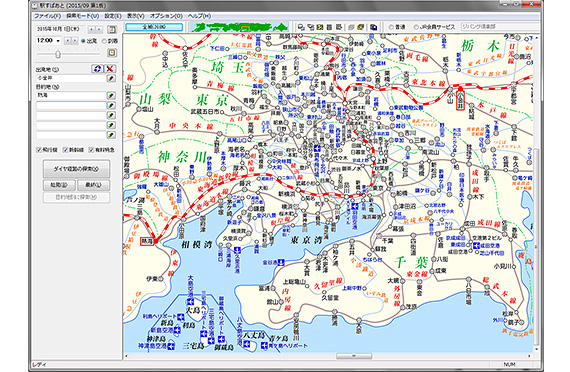Viewport: 570px width, 372px height.
Task: Click the horizontal scrollbar thumb below the map
Action: pos(354,356)
